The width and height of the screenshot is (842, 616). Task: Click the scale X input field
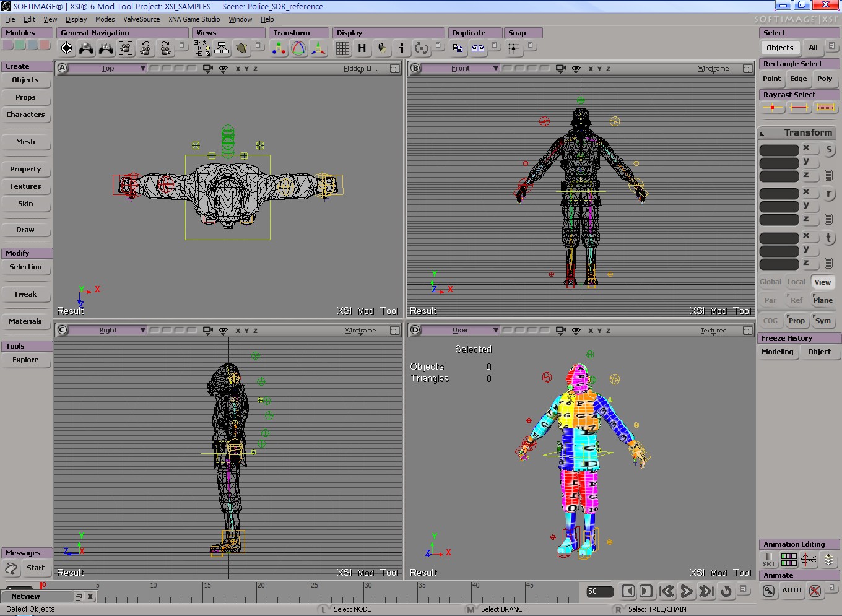pos(779,150)
